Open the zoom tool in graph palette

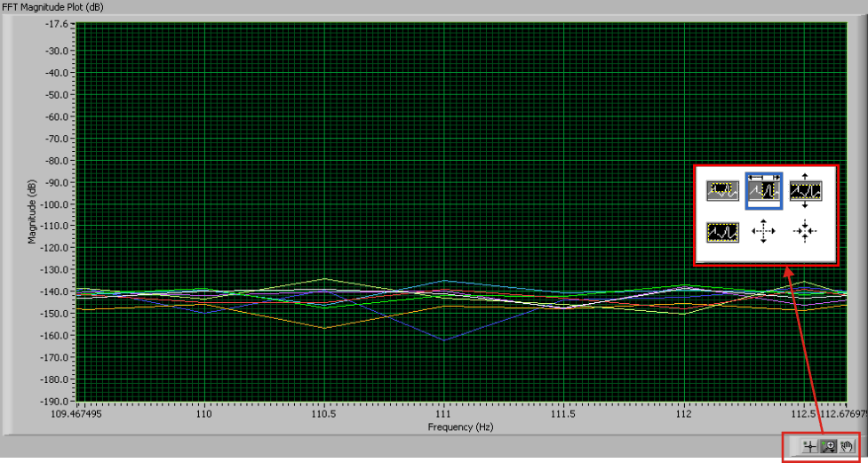point(828,446)
